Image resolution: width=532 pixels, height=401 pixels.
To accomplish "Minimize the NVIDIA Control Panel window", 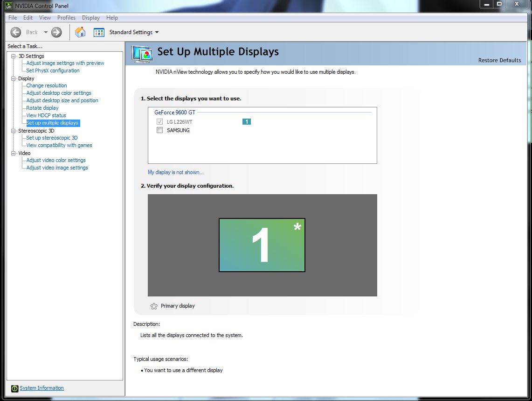I will coord(487,4).
